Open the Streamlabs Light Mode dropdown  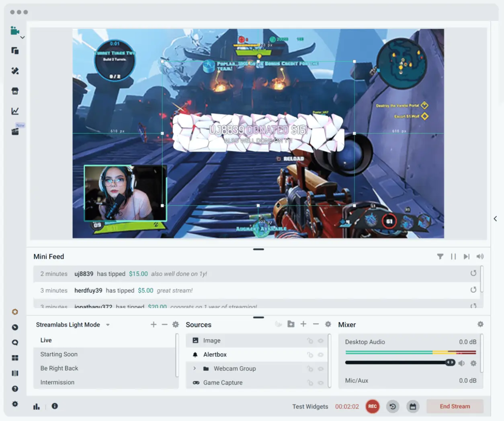(107, 325)
